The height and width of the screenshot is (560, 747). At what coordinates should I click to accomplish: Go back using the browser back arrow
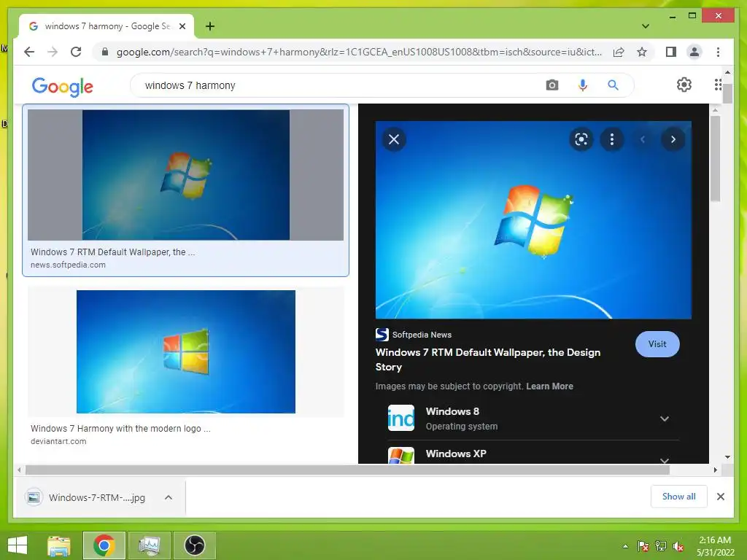29,52
